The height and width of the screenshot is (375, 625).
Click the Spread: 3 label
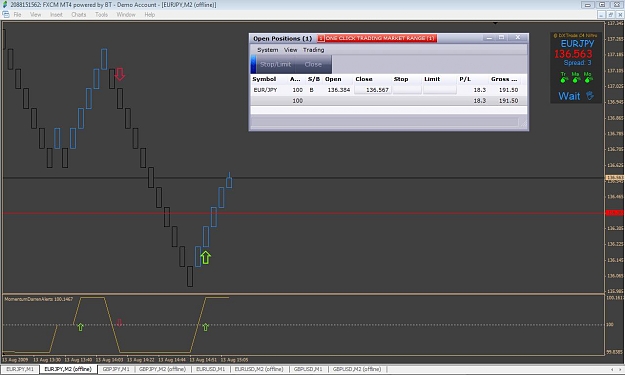pyautogui.click(x=577, y=63)
